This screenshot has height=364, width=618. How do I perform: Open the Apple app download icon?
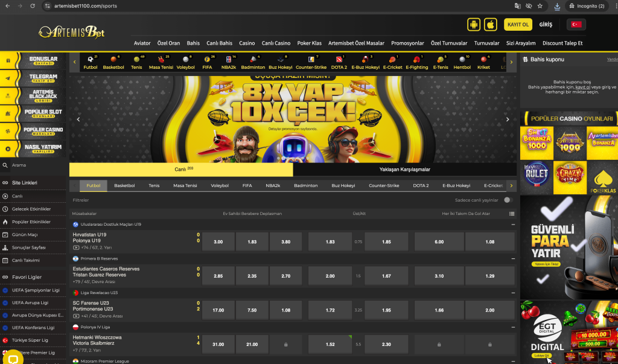click(x=490, y=25)
